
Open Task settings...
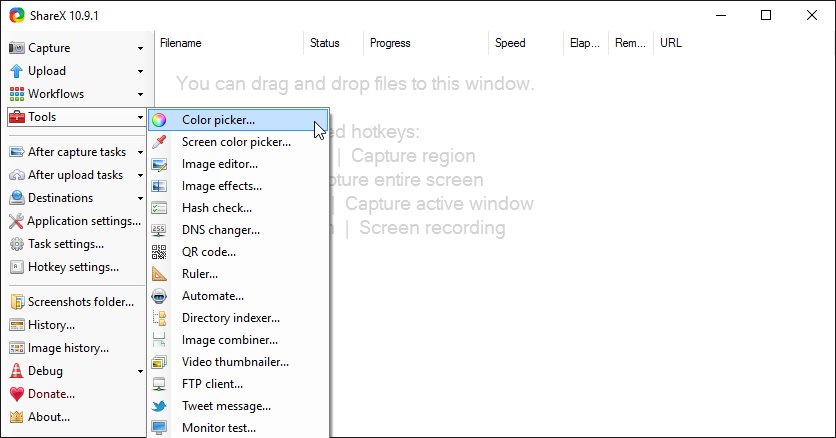coord(75,244)
